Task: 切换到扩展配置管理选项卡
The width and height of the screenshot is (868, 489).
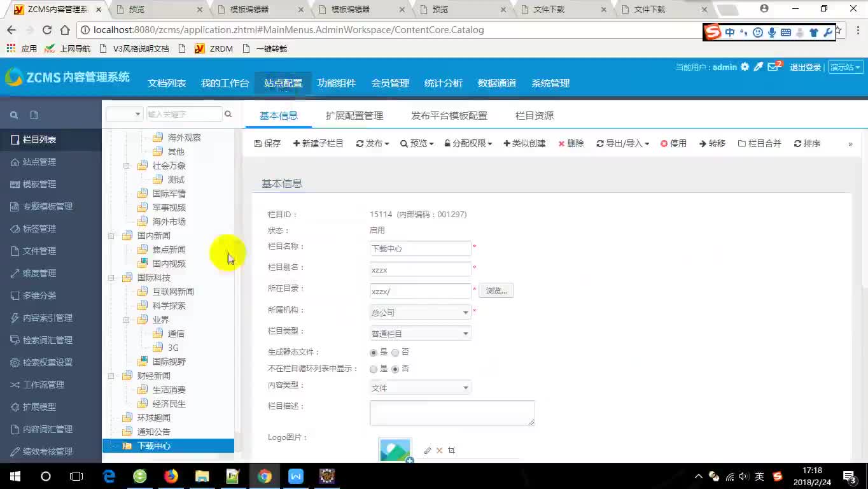Action: (x=354, y=116)
